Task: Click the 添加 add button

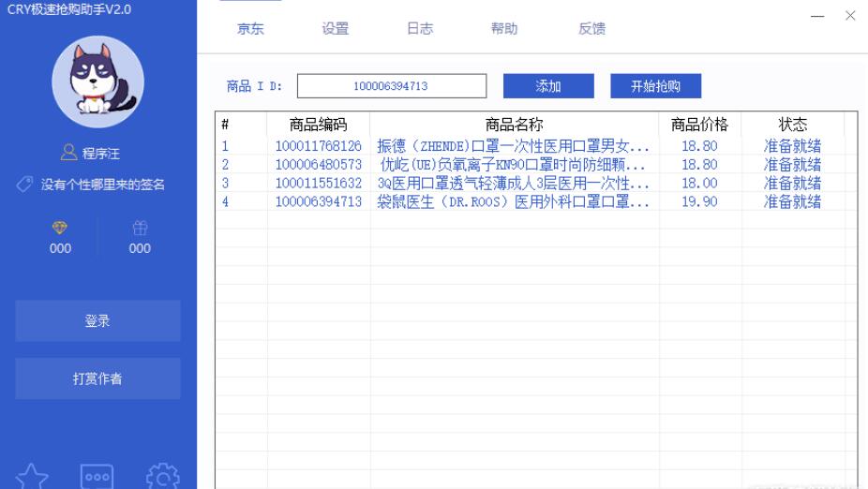Action: click(548, 86)
